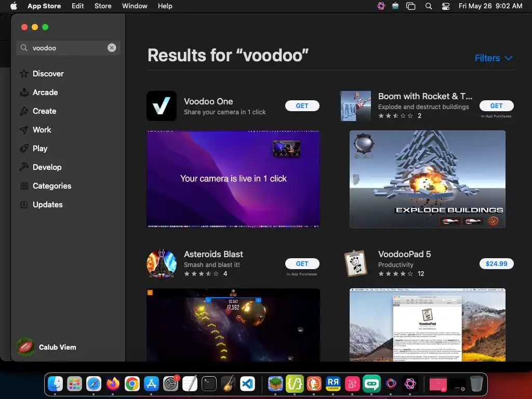Open Launchpad from the Dock

click(74, 384)
